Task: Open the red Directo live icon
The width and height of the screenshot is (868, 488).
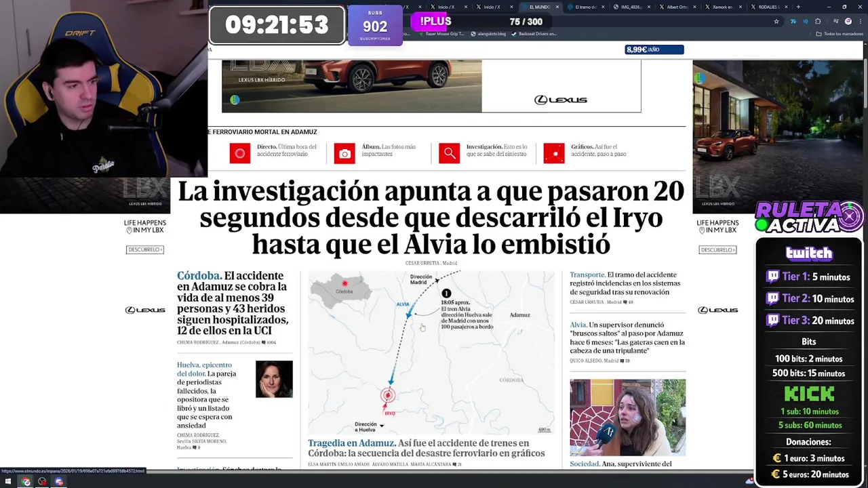Action: 239,154
